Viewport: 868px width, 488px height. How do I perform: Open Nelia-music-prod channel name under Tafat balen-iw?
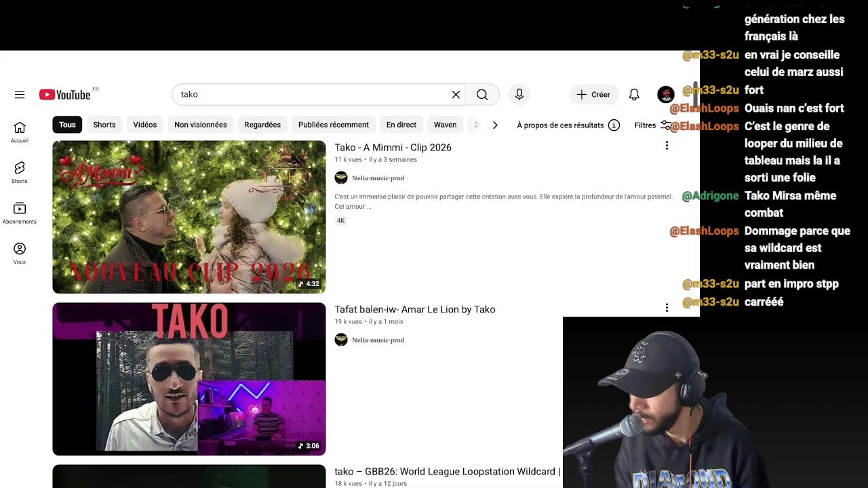(378, 340)
